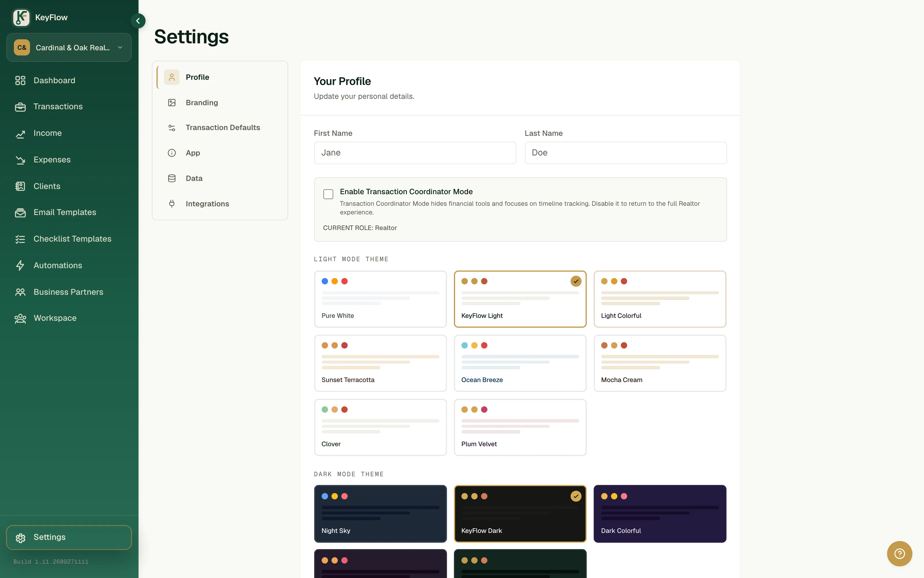
Task: Click the KeyFlow logo icon
Action: pyautogui.click(x=21, y=18)
